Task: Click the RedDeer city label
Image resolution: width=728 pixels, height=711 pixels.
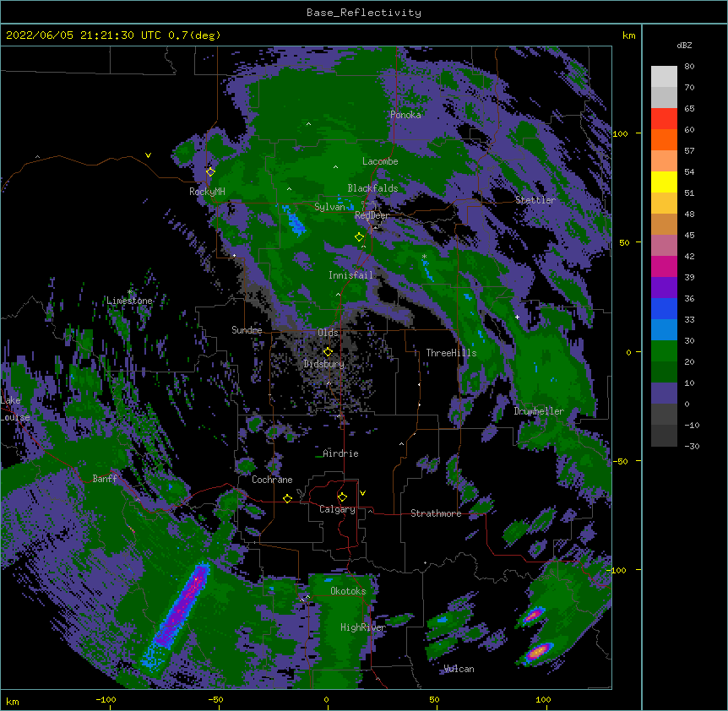Action: [x=372, y=215]
